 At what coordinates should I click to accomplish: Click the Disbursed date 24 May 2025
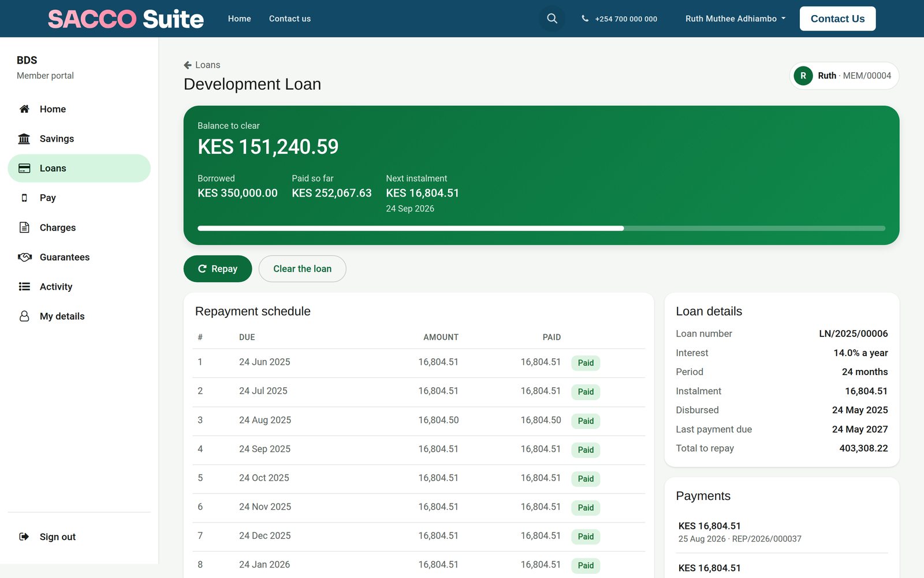pos(860,410)
